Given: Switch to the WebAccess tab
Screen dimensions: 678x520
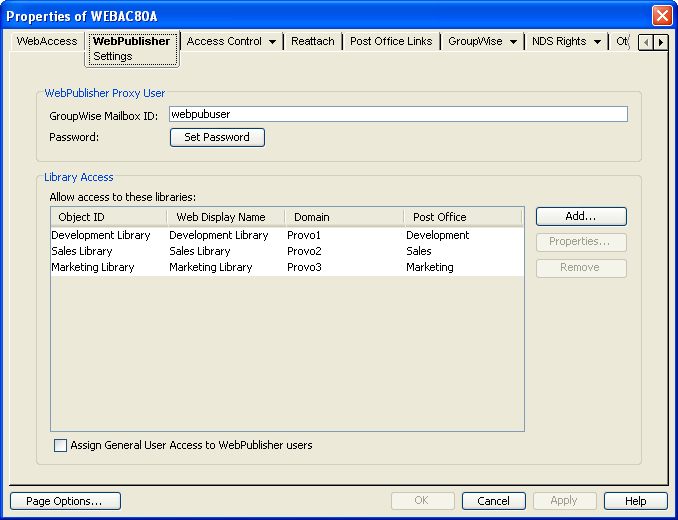Looking at the screenshot, I should [47, 41].
